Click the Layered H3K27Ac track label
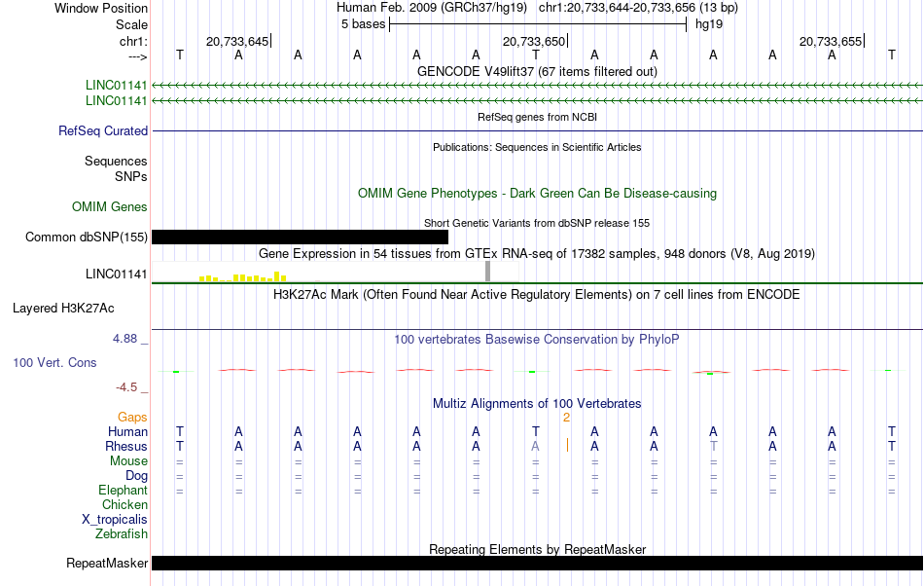This screenshot has height=586, width=924. 63,309
